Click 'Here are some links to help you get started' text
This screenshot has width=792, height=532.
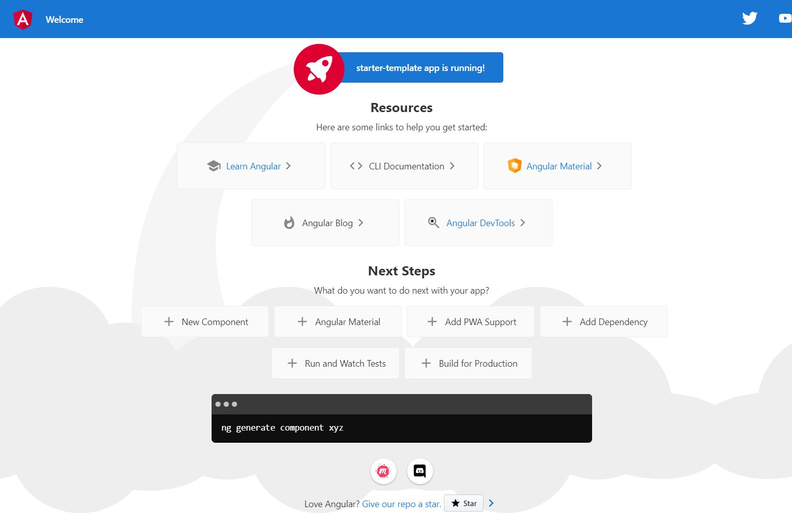[401, 127]
